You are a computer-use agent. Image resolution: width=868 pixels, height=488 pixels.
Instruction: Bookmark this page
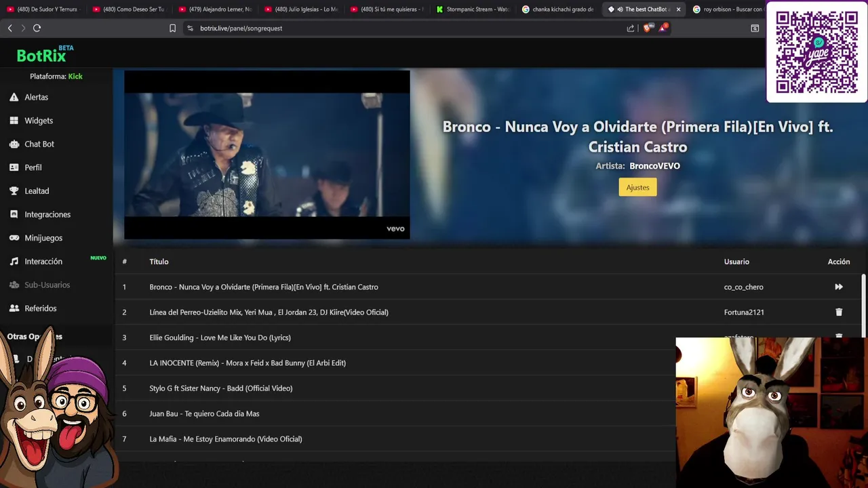click(172, 28)
